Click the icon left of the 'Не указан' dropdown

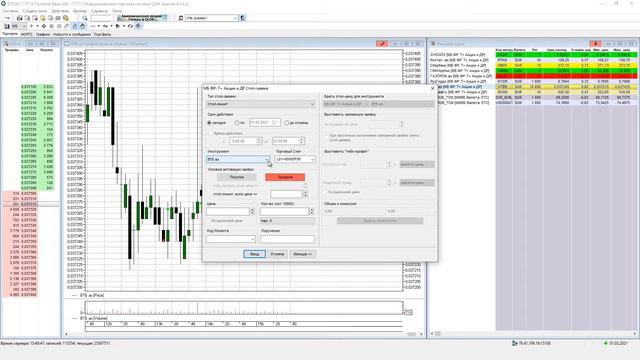pos(181,18)
